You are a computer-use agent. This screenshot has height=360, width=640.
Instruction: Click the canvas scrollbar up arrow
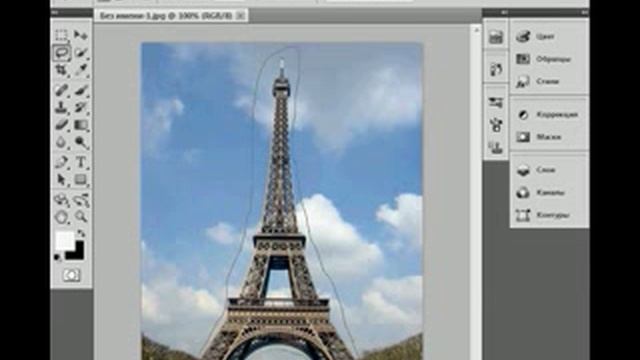(x=476, y=31)
